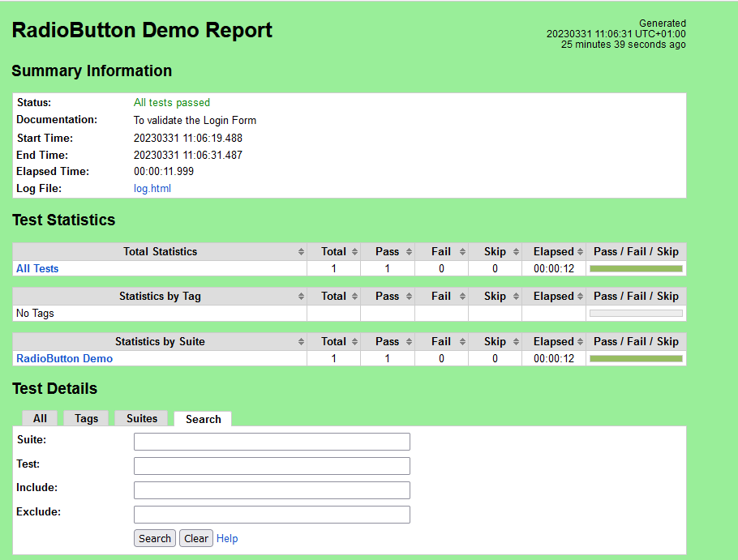The image size is (738, 560).
Task: Open the All Tests statistics link
Action: tap(37, 268)
